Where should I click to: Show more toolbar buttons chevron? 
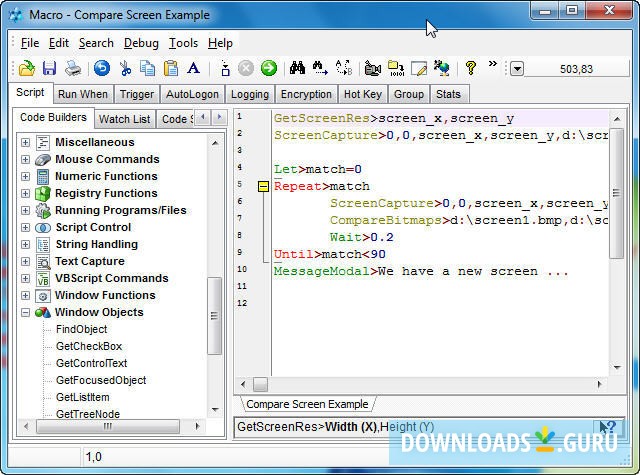point(493,64)
